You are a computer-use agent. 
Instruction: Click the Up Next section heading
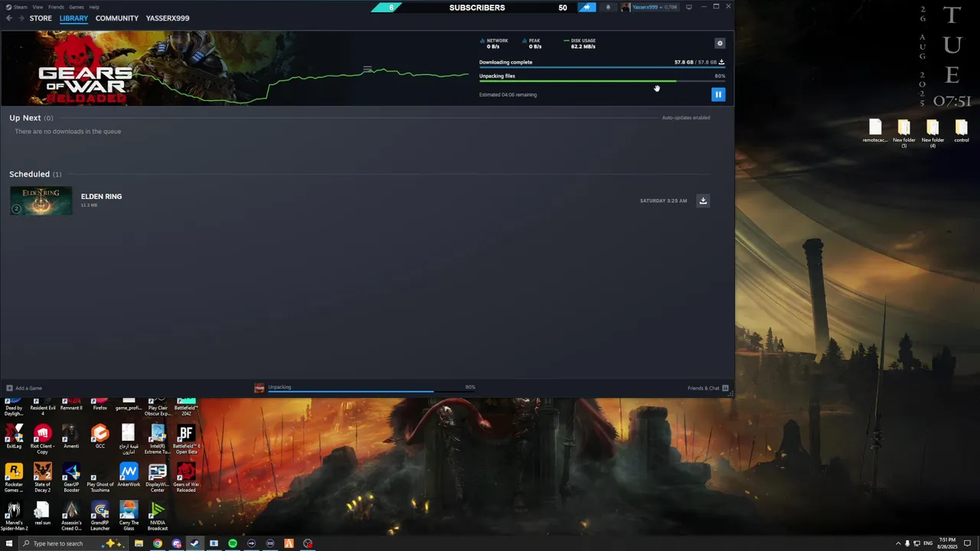[25, 118]
